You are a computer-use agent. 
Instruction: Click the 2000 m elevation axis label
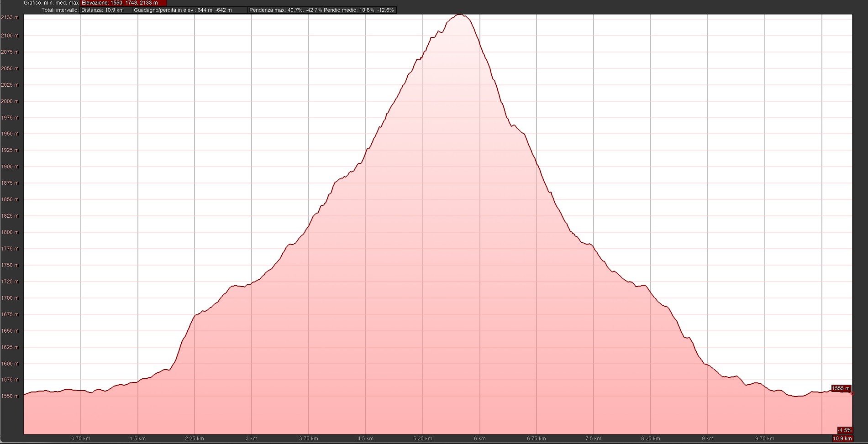tap(10, 101)
